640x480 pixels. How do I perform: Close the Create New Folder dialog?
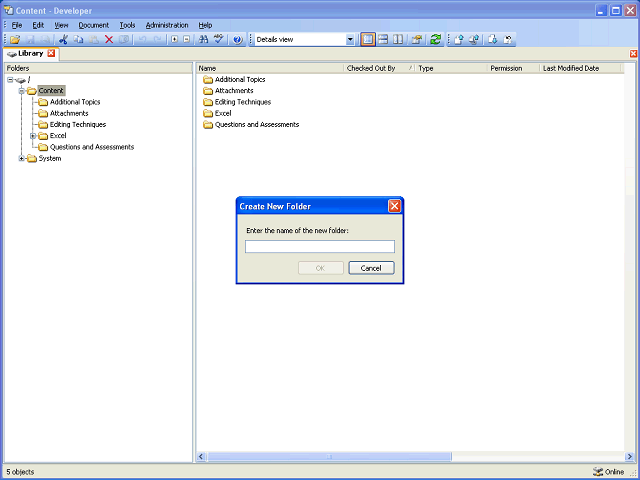tap(394, 206)
